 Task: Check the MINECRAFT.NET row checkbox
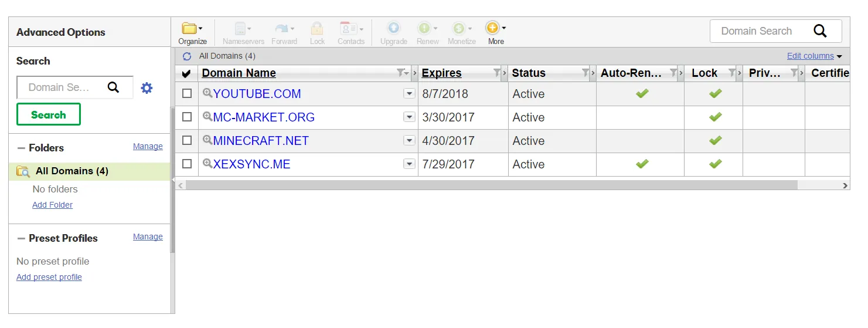pos(187,140)
